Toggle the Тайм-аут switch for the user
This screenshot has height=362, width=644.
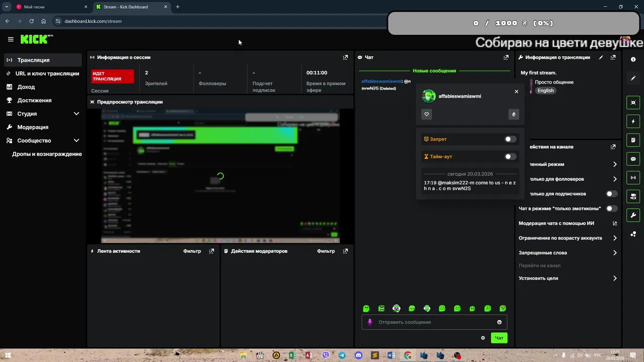click(510, 156)
